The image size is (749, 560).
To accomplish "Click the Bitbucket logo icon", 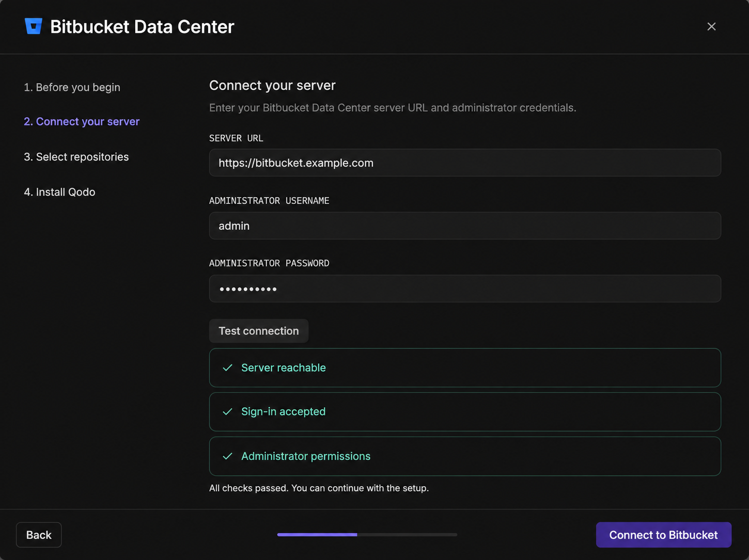I will (33, 26).
